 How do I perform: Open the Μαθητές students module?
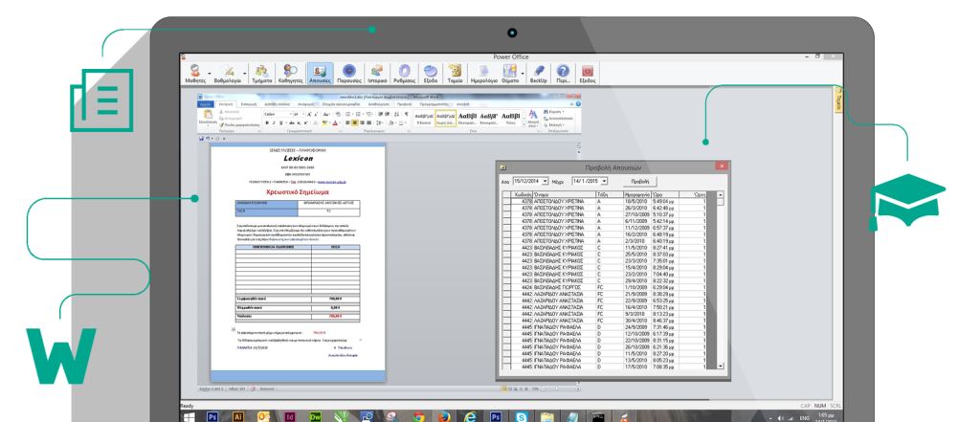tap(195, 73)
